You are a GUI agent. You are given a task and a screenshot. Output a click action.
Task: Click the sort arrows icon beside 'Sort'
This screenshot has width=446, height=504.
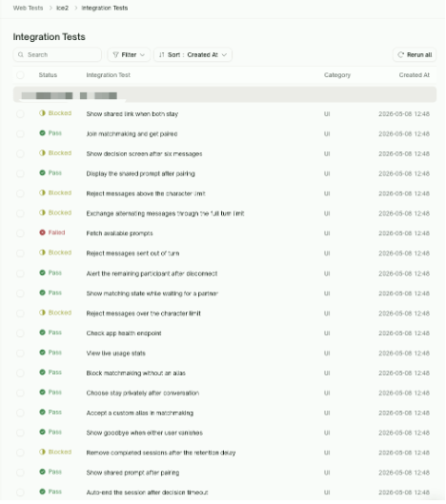(162, 55)
